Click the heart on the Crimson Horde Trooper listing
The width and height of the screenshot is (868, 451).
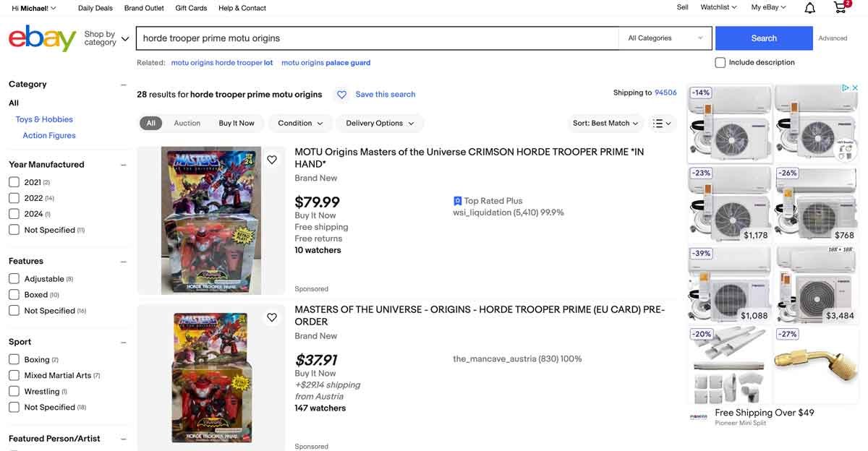click(272, 159)
